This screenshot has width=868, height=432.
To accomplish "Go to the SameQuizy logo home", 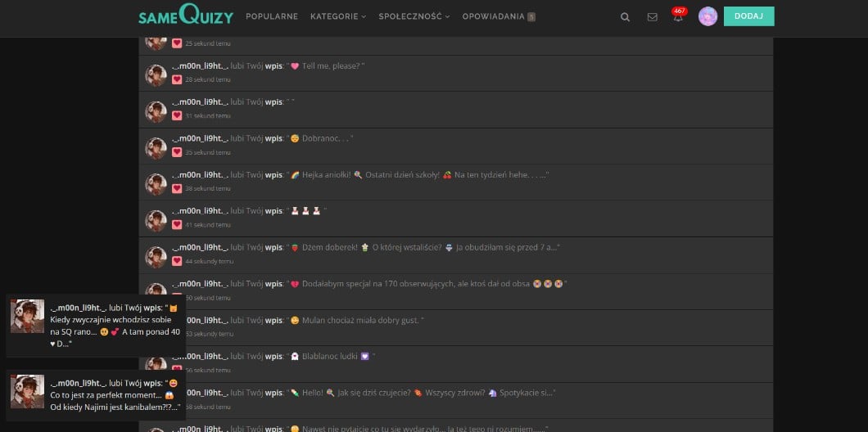I will [186, 16].
